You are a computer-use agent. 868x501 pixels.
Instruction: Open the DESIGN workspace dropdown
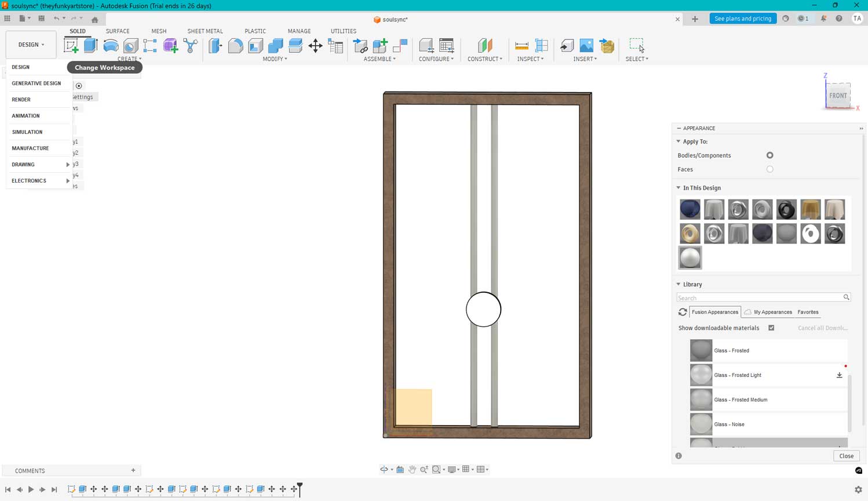pyautogui.click(x=31, y=45)
